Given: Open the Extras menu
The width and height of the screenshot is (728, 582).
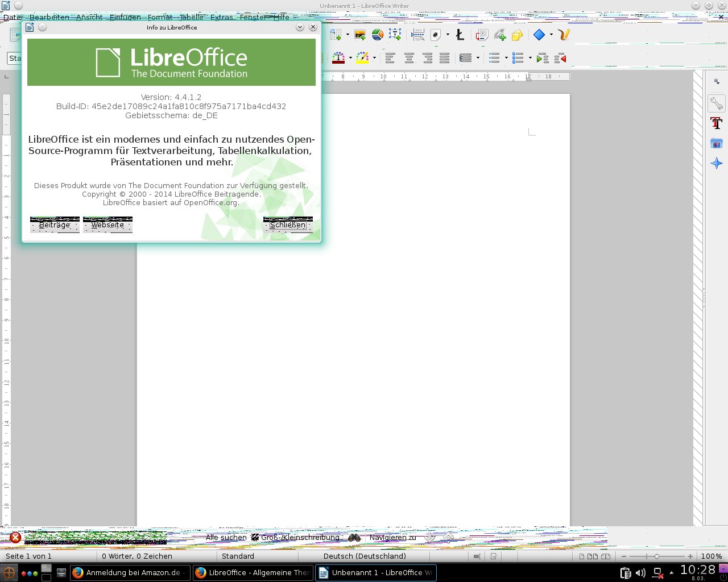Looking at the screenshot, I should [x=221, y=17].
